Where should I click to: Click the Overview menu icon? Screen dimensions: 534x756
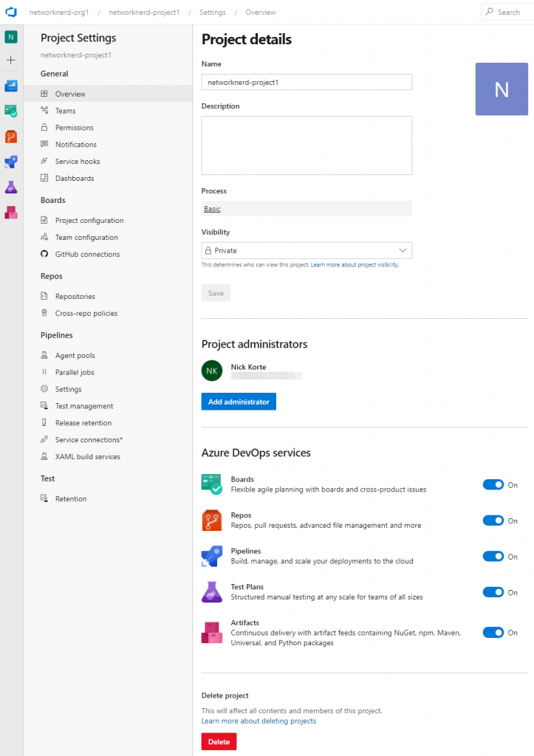(x=44, y=94)
